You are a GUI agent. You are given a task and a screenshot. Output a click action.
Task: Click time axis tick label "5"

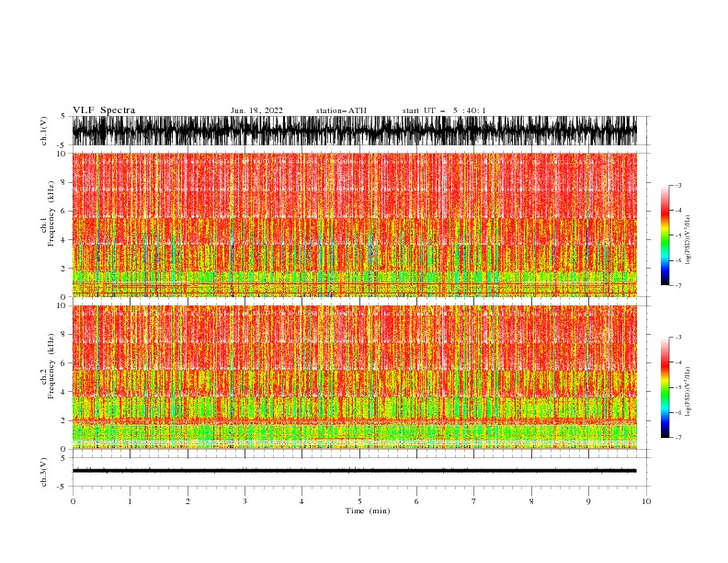coord(359,501)
